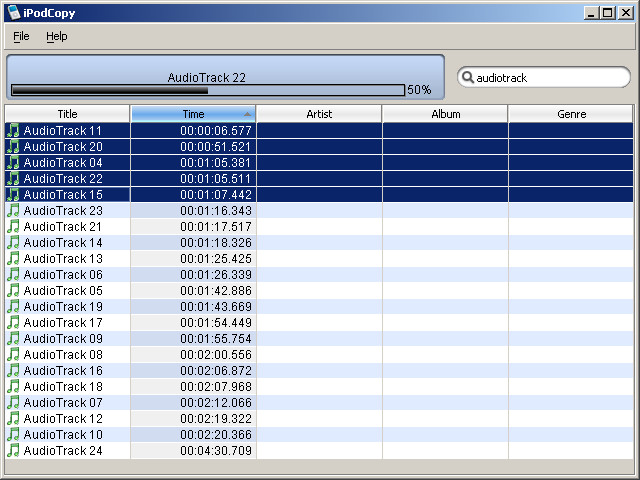Select the AudioTrack 15 title
The image size is (640, 480).
(x=63, y=195)
